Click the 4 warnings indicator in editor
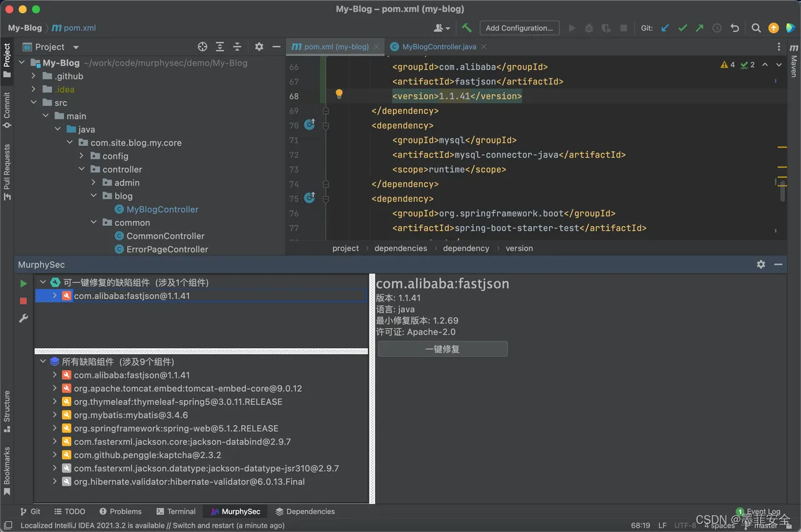 [728, 64]
